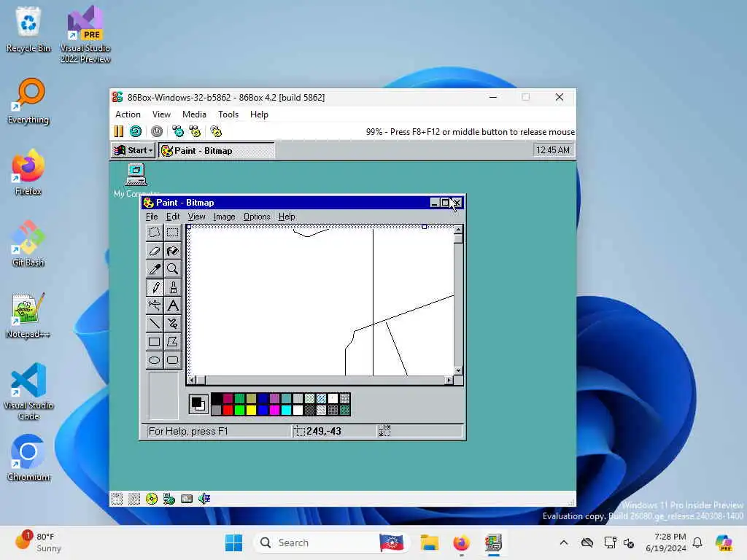The image size is (747, 560).
Task: Open the Paint Image menu
Action: [x=225, y=217]
